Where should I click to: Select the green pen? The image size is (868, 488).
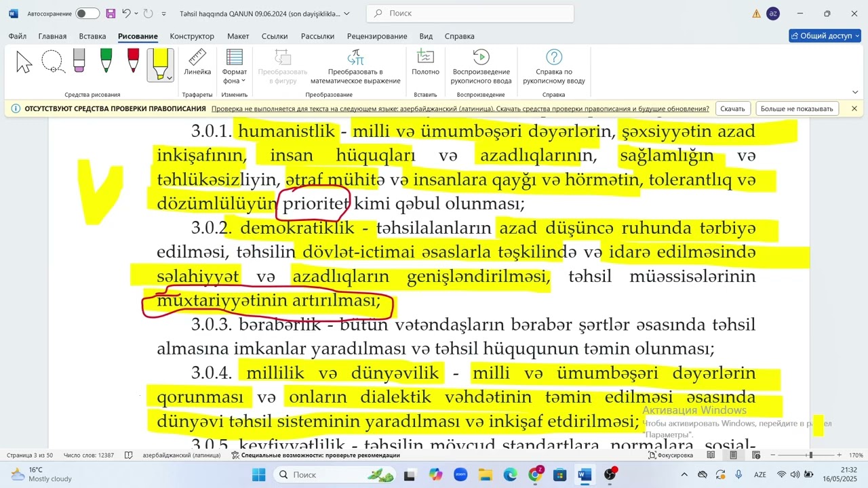(106, 61)
